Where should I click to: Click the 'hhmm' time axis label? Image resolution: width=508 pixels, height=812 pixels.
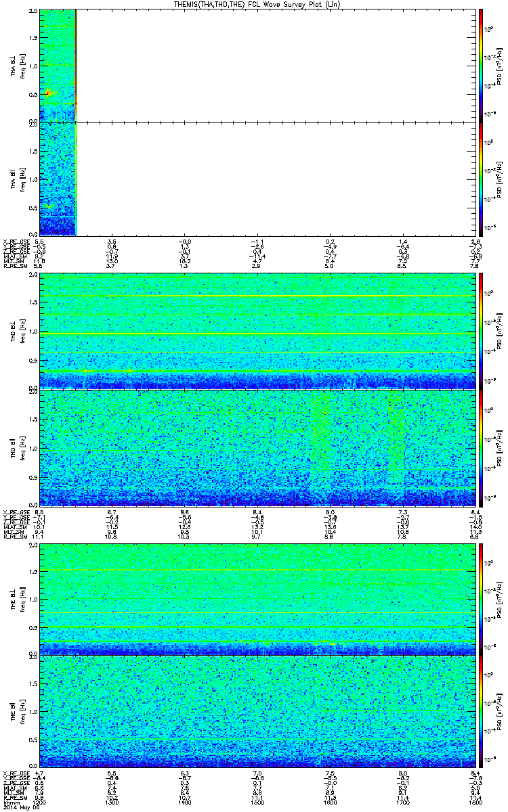[10, 803]
